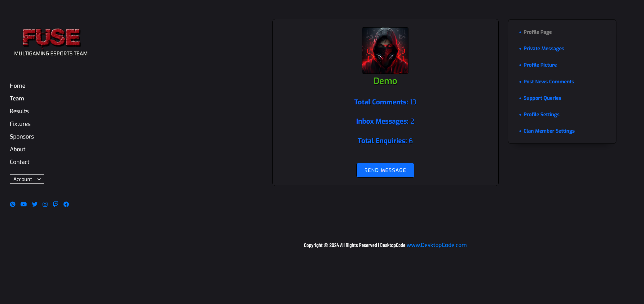
Task: Navigate to Fixtures page
Action: (x=20, y=124)
